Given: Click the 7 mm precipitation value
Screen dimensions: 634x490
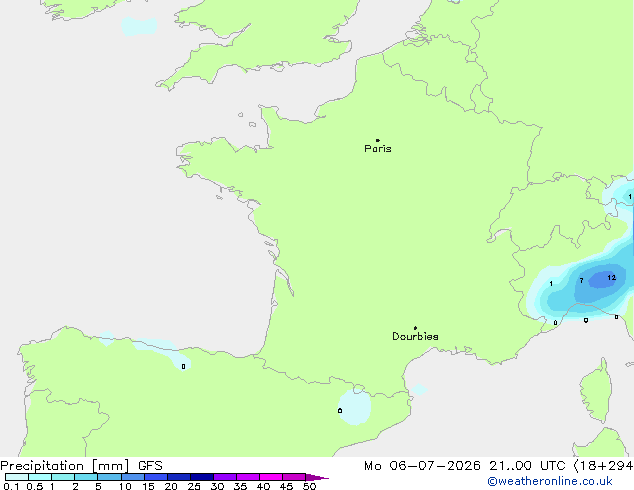Looking at the screenshot, I should [x=581, y=280].
